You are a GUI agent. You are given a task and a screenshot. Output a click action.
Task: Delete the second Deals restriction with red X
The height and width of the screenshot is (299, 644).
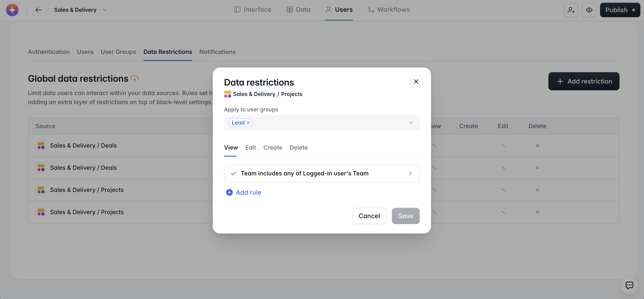537,168
